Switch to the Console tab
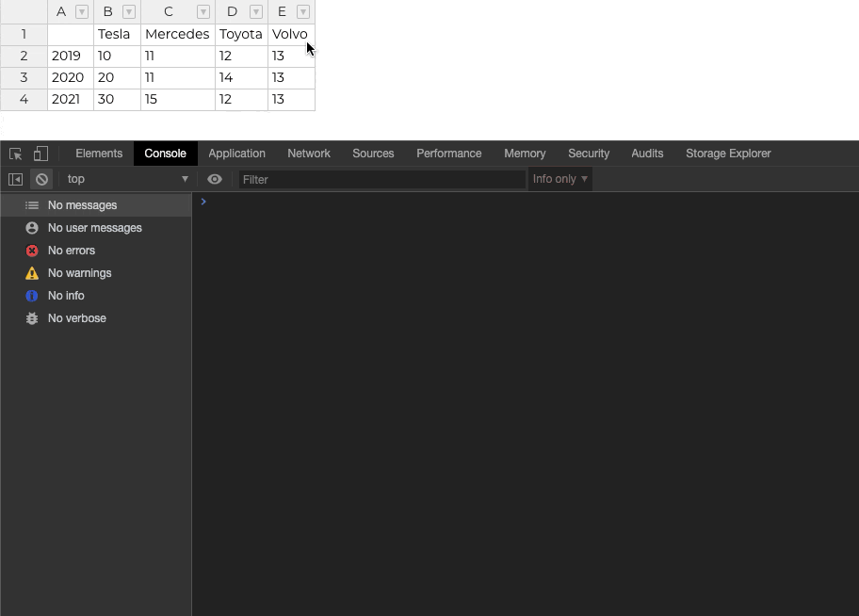 point(166,154)
